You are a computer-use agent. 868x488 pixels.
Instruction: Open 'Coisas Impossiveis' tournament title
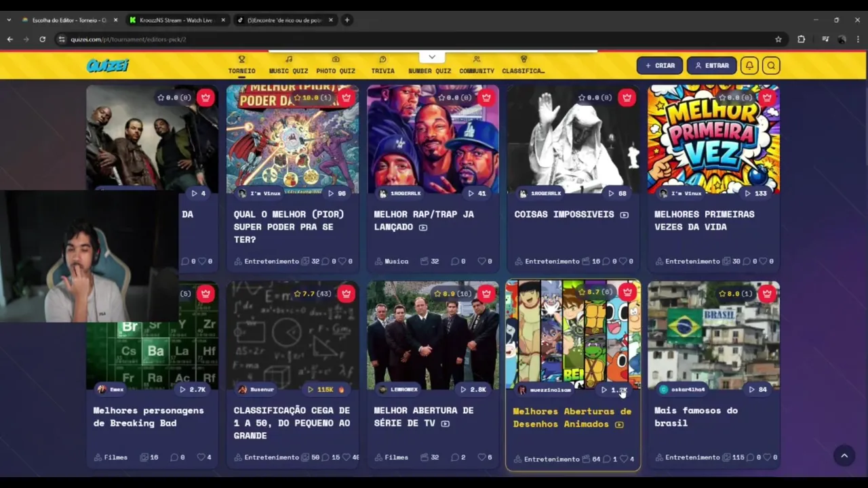[564, 214]
